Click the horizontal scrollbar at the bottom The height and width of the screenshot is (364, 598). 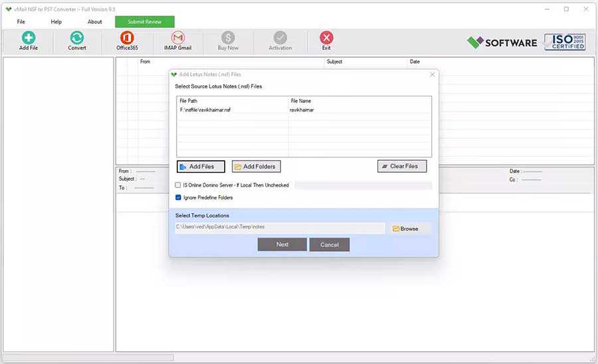88,357
